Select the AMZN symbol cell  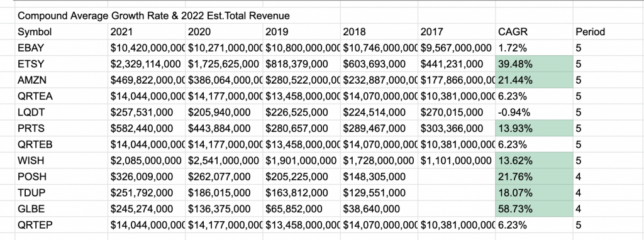tap(62, 80)
